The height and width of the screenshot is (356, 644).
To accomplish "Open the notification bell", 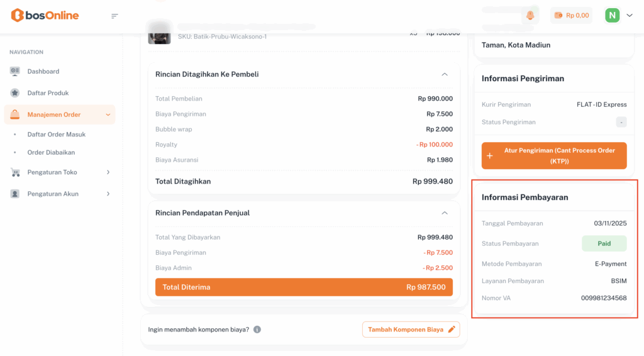I will 530,15.
